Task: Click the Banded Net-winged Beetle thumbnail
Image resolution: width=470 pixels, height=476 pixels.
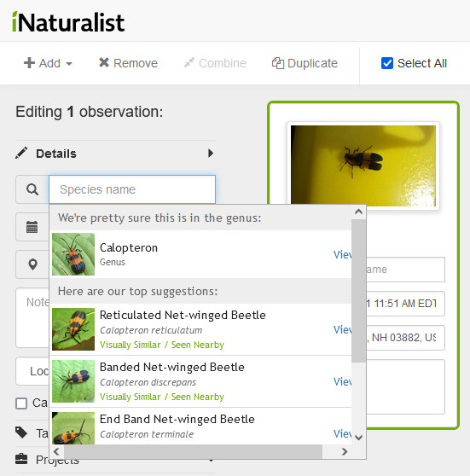Action: tap(73, 381)
